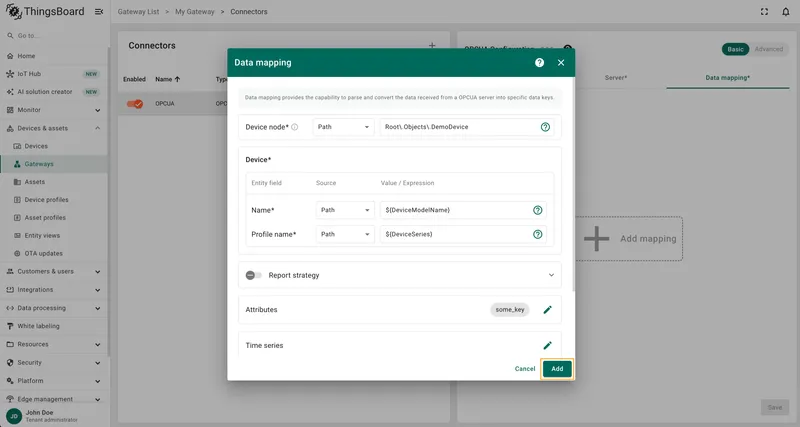Click the some_key attribute chip
The height and width of the screenshot is (427, 800).
pos(510,310)
